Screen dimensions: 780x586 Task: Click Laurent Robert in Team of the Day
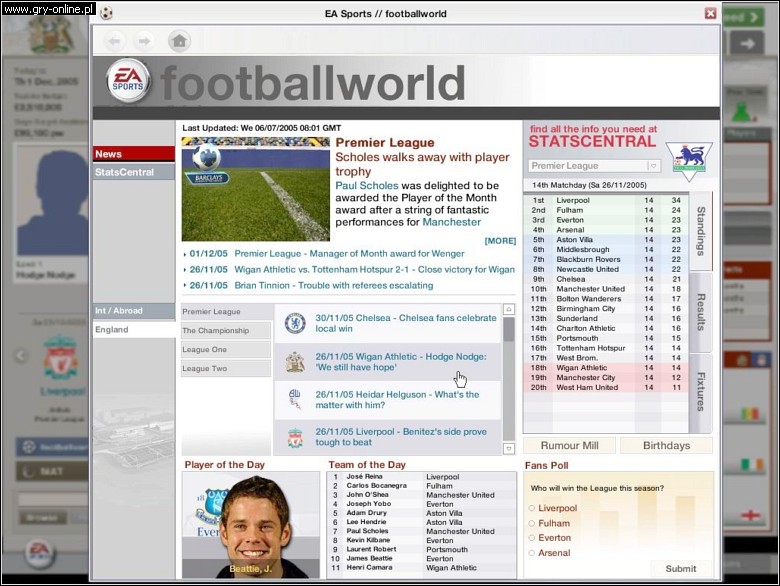(x=371, y=549)
